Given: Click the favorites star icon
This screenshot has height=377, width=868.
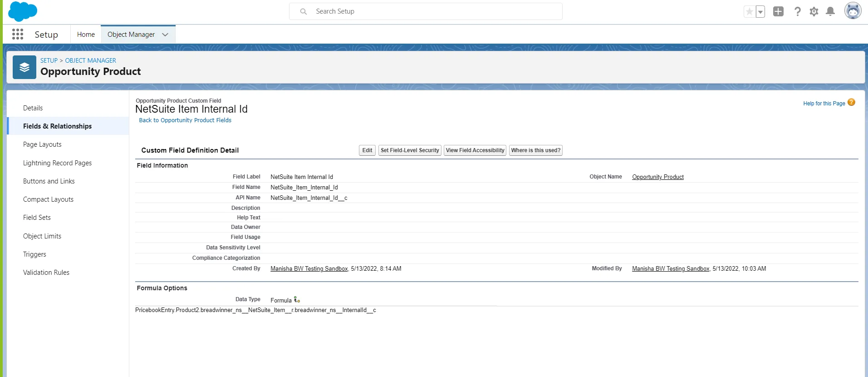Looking at the screenshot, I should point(749,11).
